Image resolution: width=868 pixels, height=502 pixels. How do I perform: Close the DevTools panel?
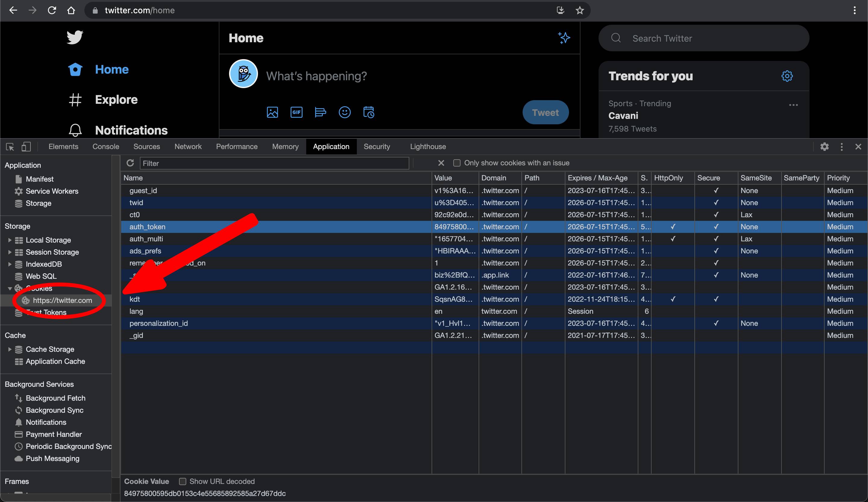pos(858,147)
